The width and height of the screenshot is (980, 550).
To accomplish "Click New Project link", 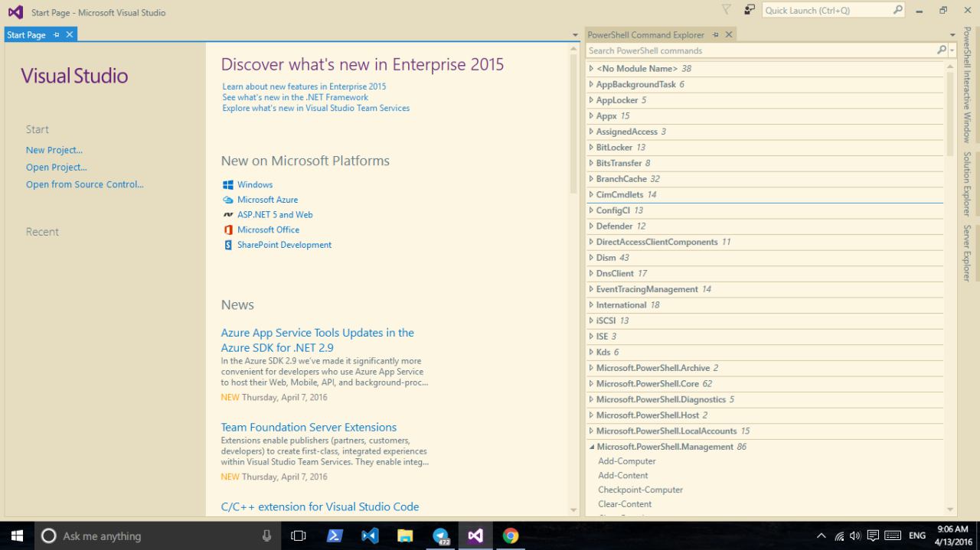I will click(54, 150).
